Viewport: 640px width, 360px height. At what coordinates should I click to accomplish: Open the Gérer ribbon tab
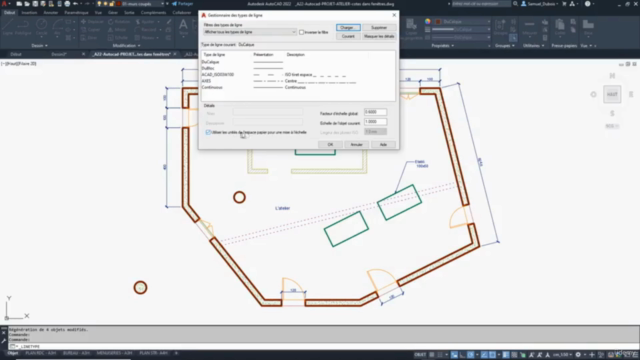click(x=113, y=13)
